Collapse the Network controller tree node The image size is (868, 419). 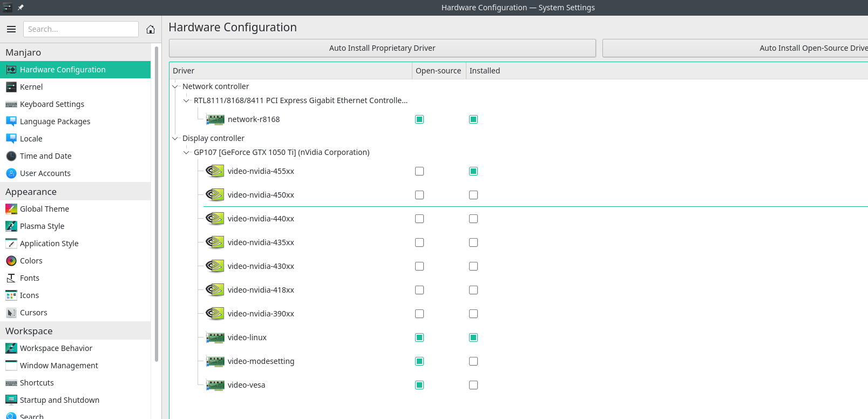click(175, 86)
